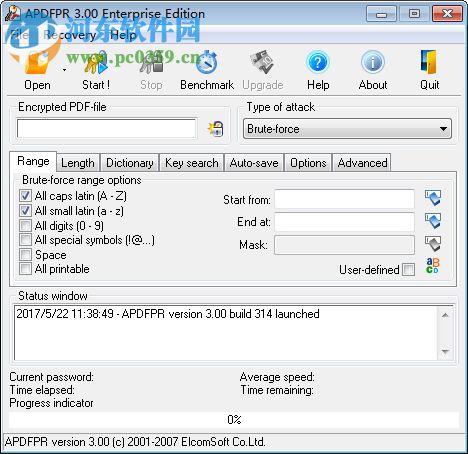Click the End at input field
Viewport: 468px width, 454px height.
coord(344,222)
